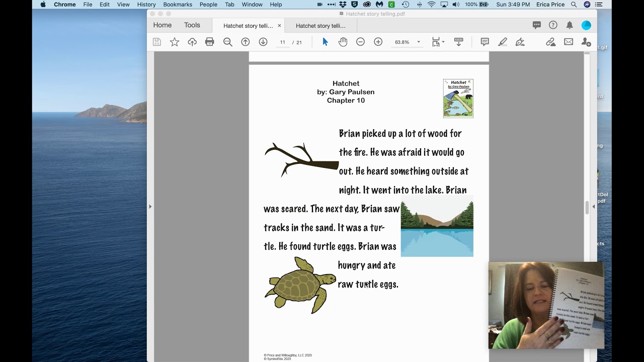644x362 pixels.
Task: Share a link to the file
Action: click(x=551, y=42)
